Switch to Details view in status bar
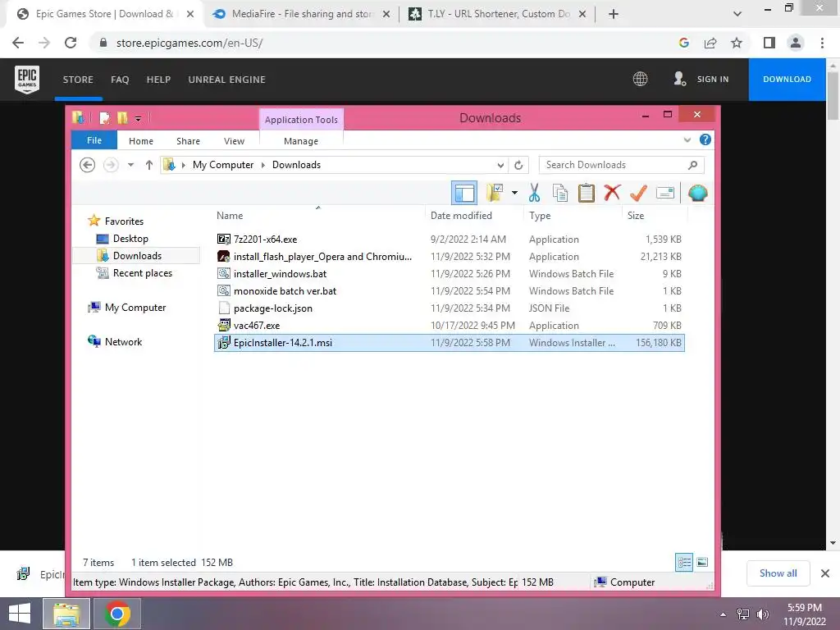 684,562
